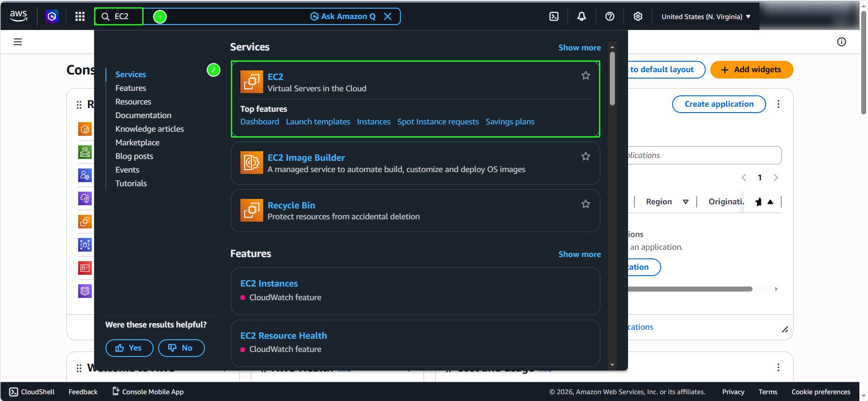Select Resources in the search category list
This screenshot has width=868, height=401.
pos(133,102)
